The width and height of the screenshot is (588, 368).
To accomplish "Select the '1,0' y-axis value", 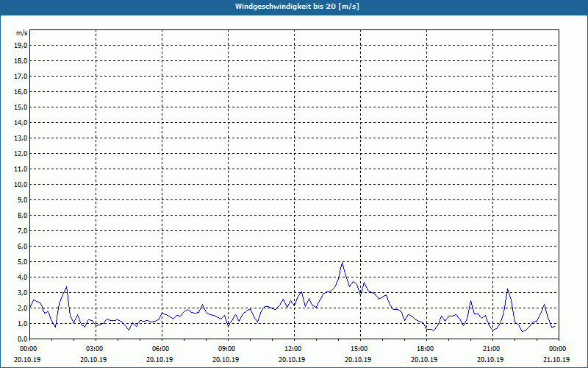I will [23, 323].
